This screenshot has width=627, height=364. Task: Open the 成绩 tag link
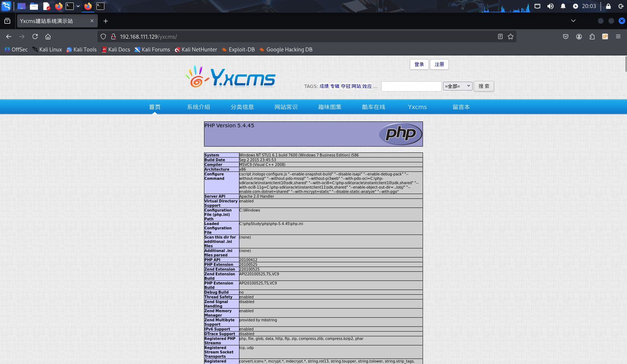point(324,86)
